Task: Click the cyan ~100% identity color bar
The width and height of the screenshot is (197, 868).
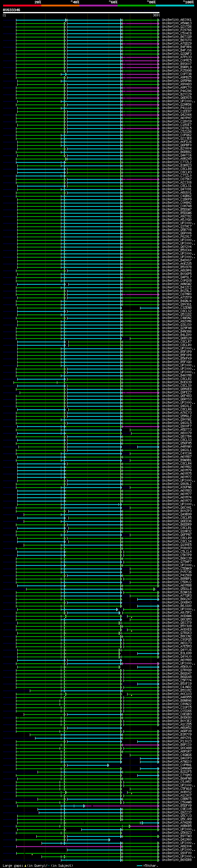Action: 175,6
